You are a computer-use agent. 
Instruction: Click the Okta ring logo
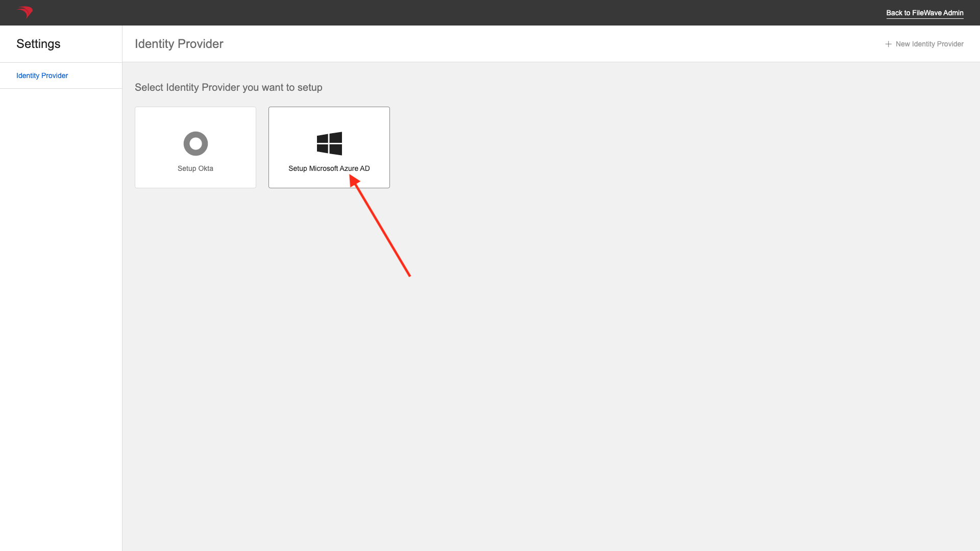[x=195, y=143]
